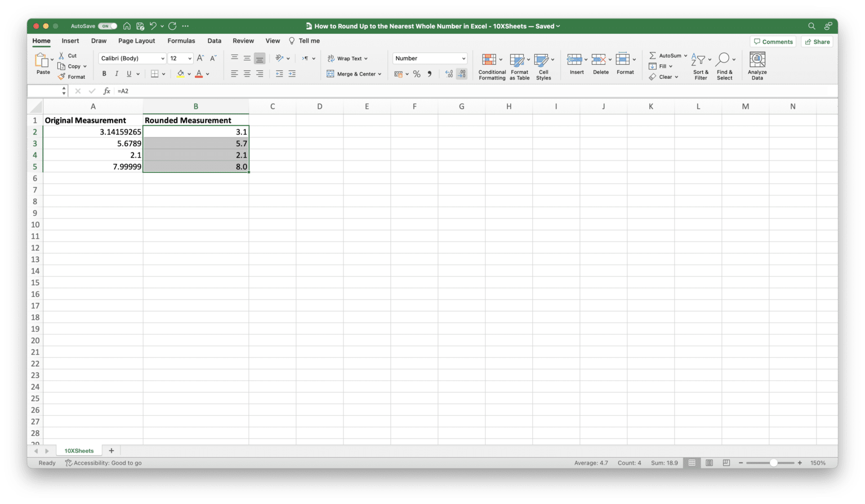Click the AutoSum icon
This screenshot has width=865, height=504.
(x=652, y=55)
